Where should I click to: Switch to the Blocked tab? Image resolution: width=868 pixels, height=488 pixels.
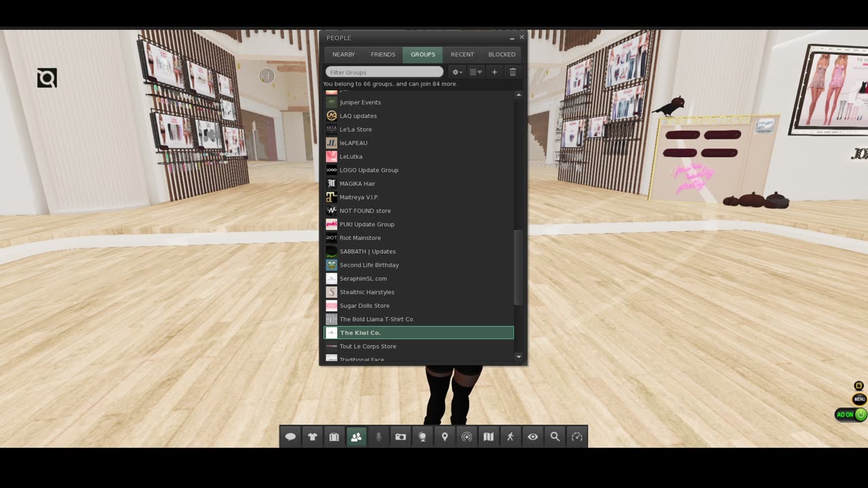502,54
